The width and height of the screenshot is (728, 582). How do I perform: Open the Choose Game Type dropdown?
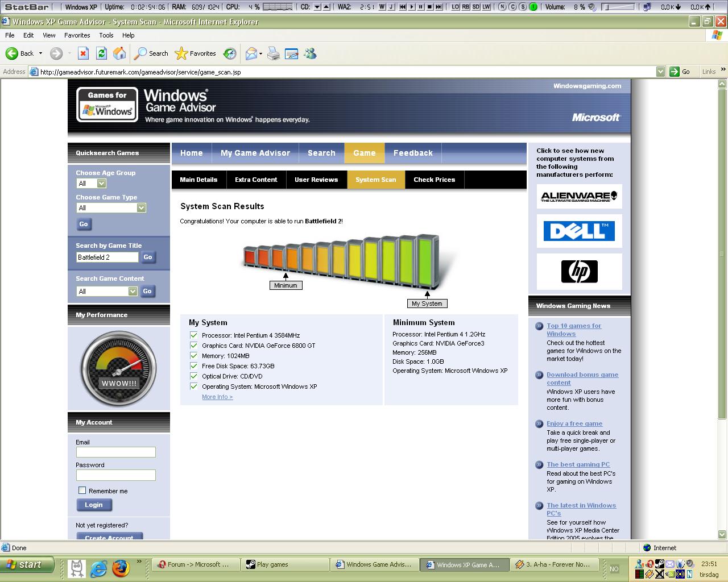click(x=141, y=208)
